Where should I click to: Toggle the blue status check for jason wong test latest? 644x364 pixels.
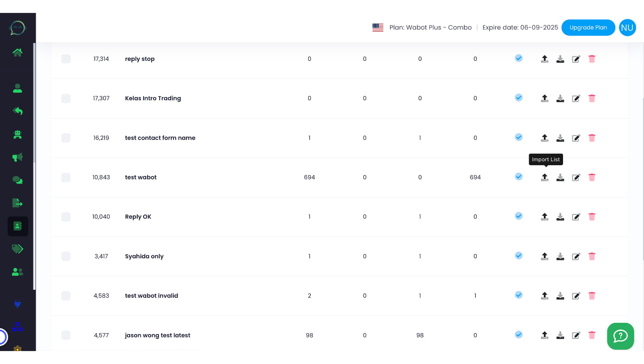coord(518,334)
